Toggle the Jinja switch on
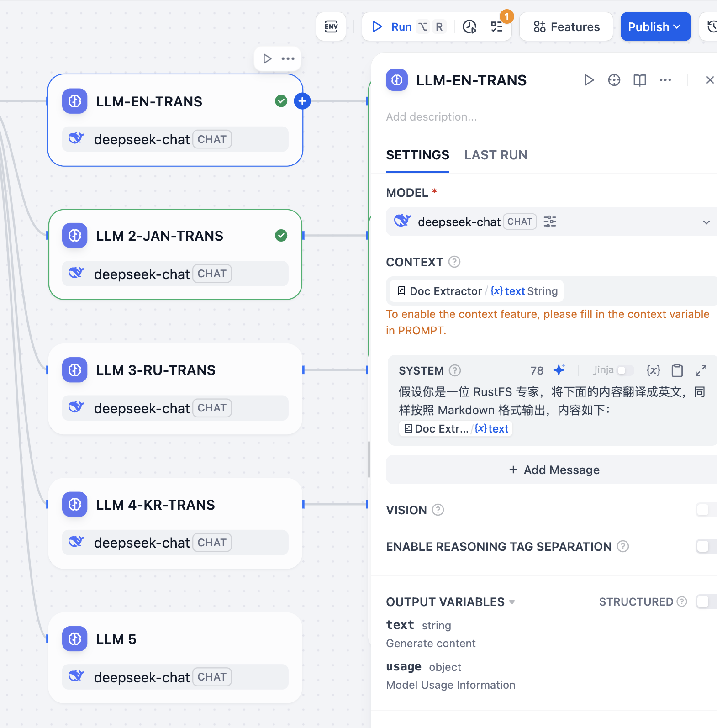 point(625,370)
